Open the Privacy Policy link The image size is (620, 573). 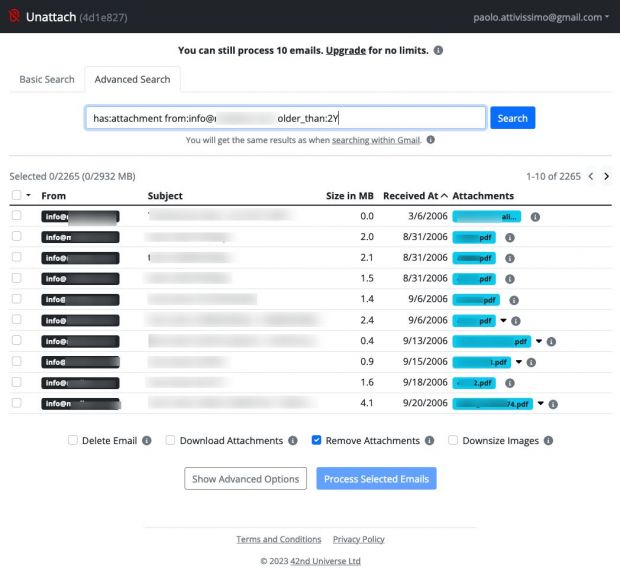[x=359, y=539]
